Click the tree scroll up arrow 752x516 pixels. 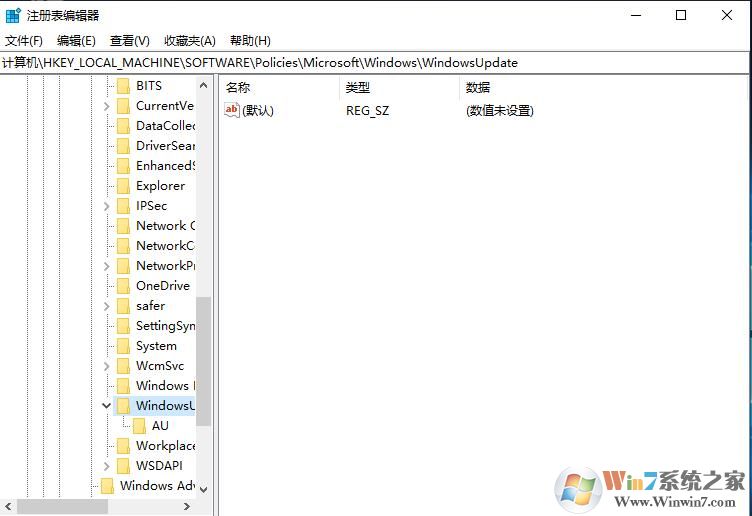[203, 85]
